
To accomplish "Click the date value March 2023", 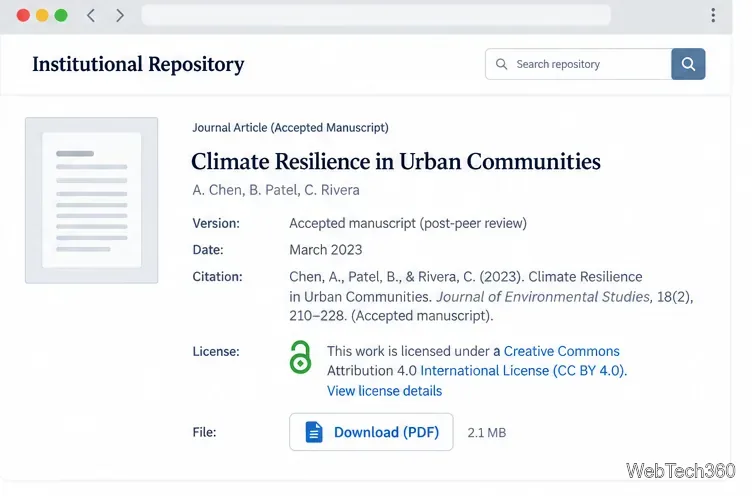I will pos(326,250).
